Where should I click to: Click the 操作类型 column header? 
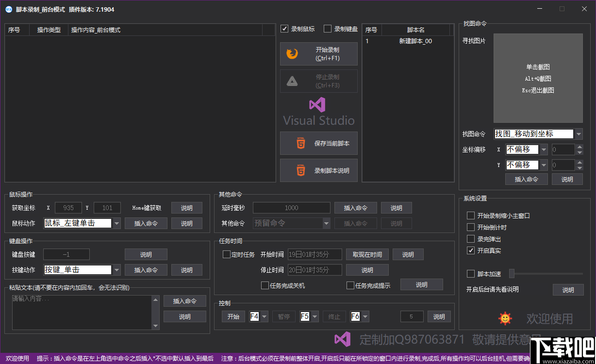[49, 30]
